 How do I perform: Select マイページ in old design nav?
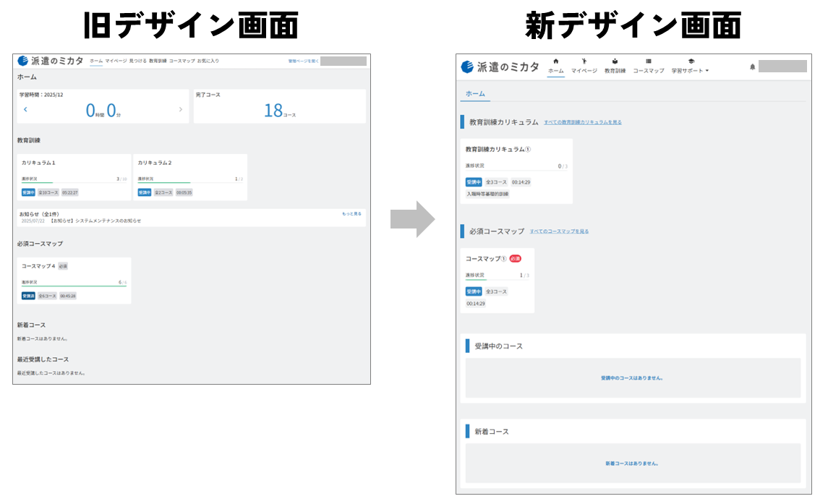pyautogui.click(x=116, y=61)
